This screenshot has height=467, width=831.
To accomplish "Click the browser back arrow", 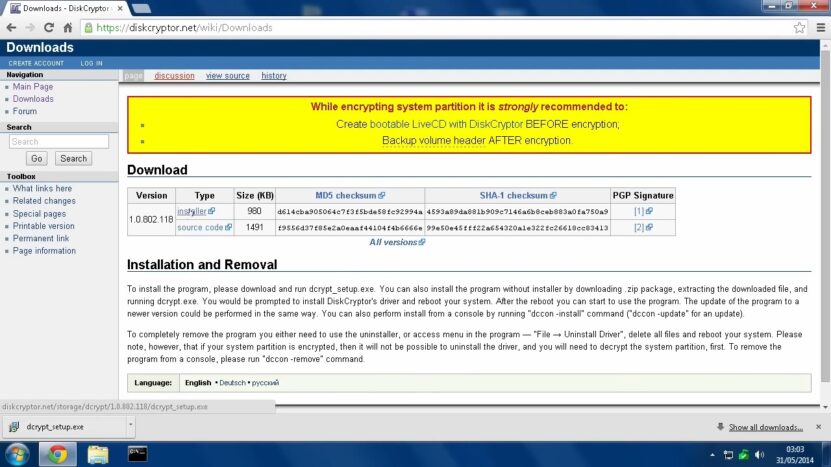I will [11, 28].
